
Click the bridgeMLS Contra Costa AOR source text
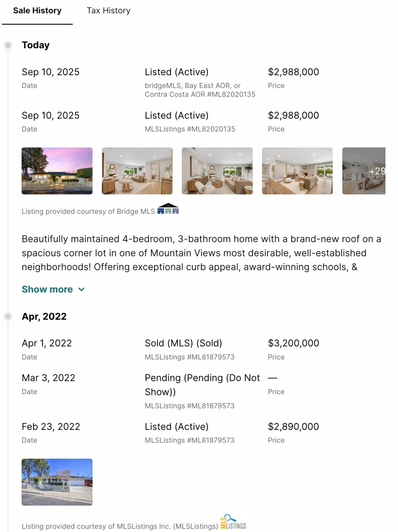pos(200,90)
